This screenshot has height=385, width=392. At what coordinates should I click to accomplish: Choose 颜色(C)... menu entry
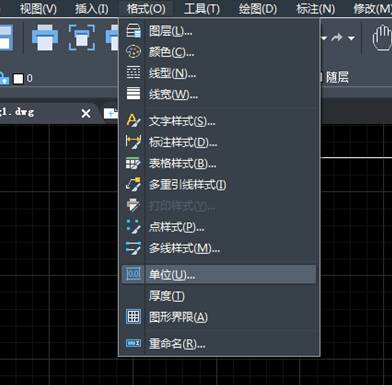click(x=218, y=52)
